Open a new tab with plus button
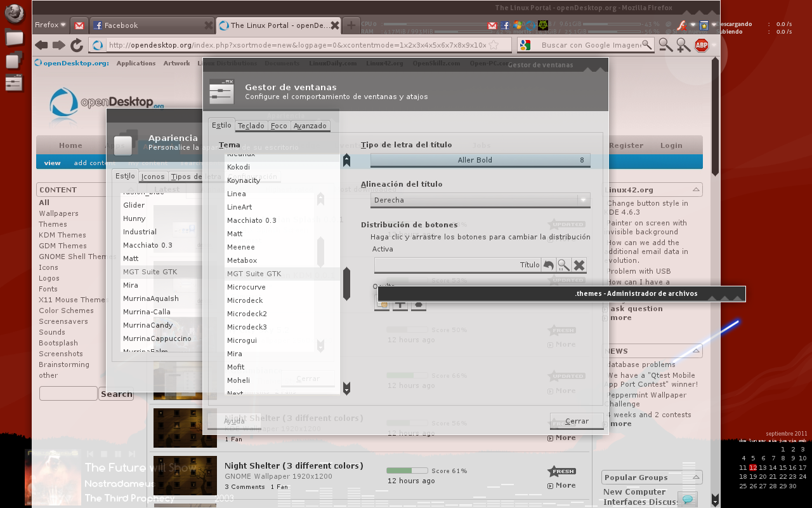This screenshot has width=812, height=508. pyautogui.click(x=351, y=25)
